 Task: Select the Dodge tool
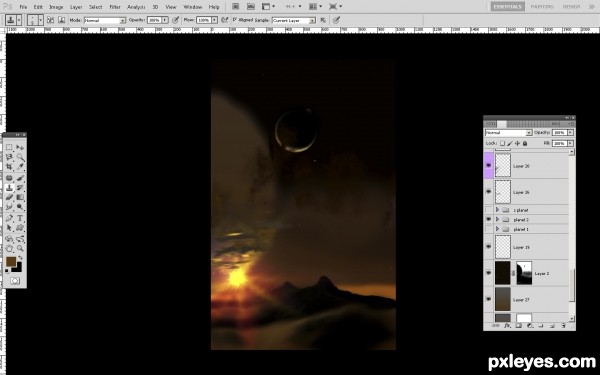click(20, 207)
